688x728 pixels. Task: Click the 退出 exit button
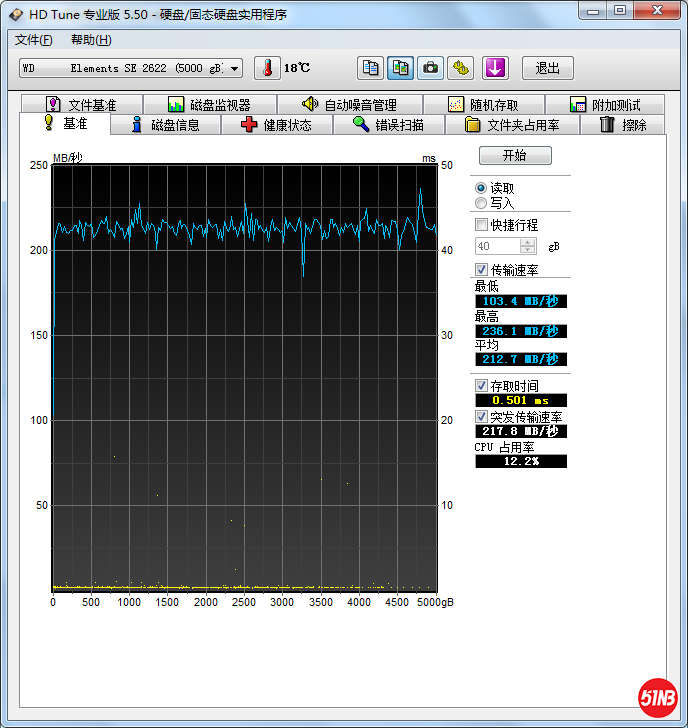[x=548, y=68]
